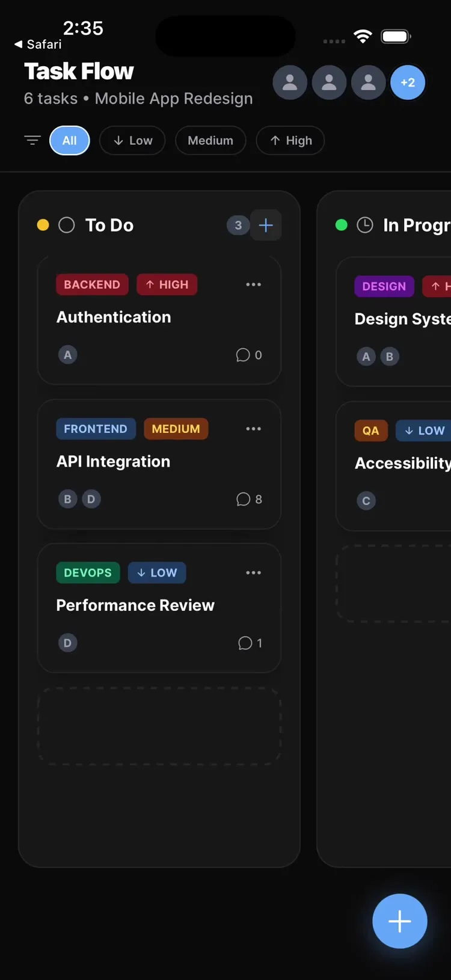Open comments on the Performance Review card
This screenshot has height=980, width=451.
(x=250, y=643)
